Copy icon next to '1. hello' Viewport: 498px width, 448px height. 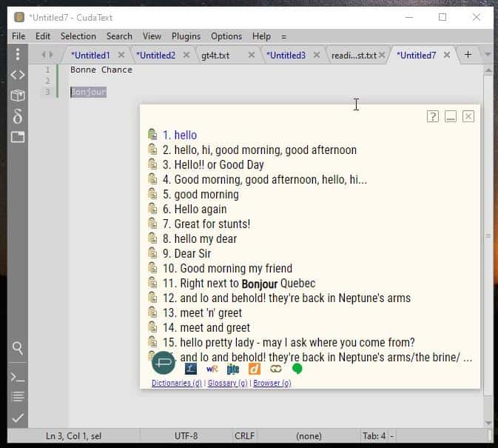click(x=152, y=135)
